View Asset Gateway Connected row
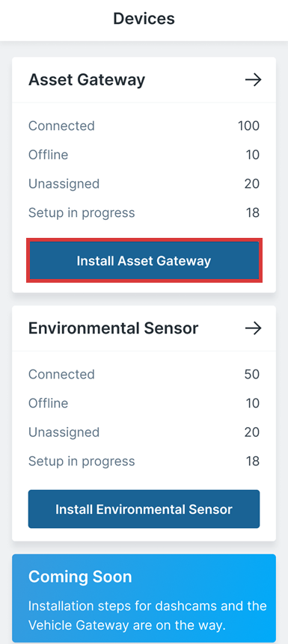 pyautogui.click(x=144, y=126)
